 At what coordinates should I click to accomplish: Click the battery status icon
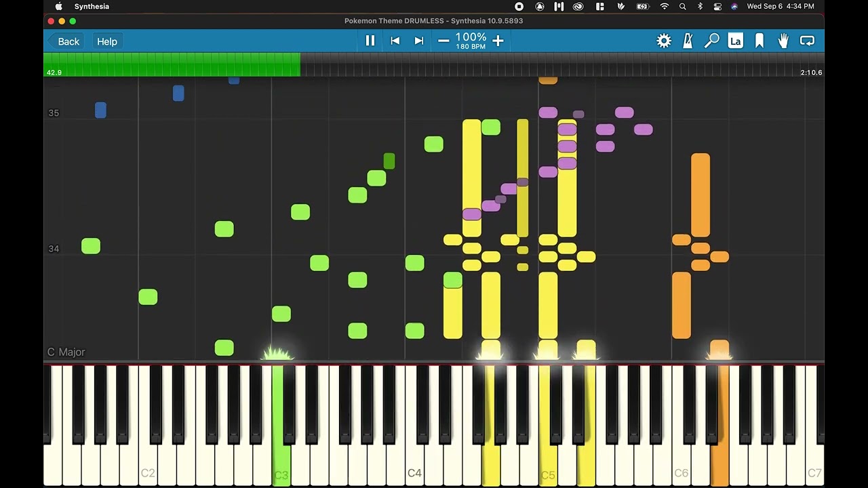pos(642,6)
